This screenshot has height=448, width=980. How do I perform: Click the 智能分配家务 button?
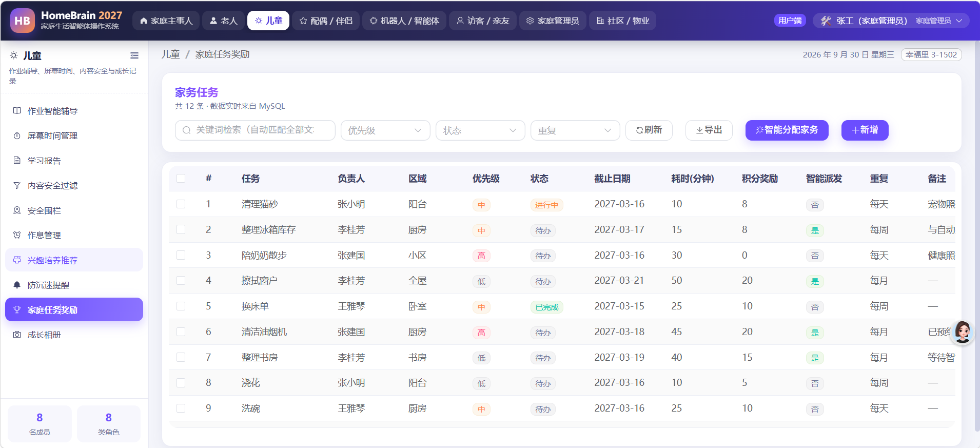pyautogui.click(x=787, y=130)
